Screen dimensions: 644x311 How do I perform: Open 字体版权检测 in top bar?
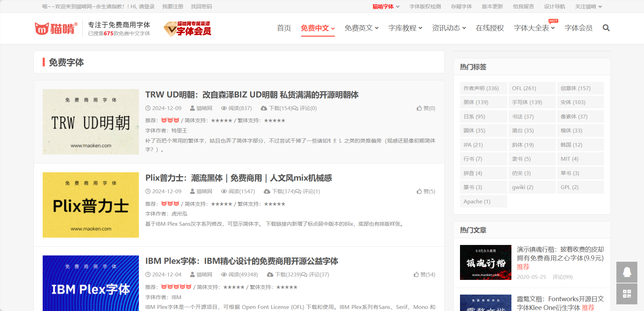(x=425, y=7)
